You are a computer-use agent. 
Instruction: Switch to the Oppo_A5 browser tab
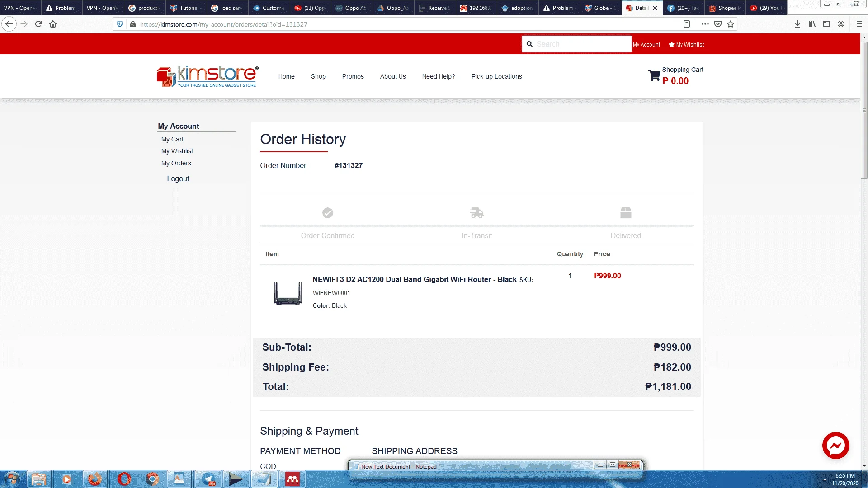(x=393, y=8)
